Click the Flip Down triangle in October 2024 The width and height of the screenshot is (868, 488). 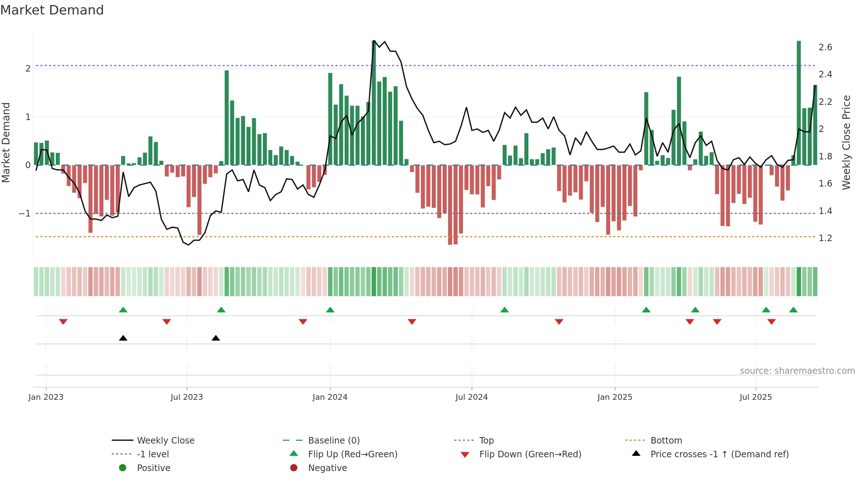(559, 322)
